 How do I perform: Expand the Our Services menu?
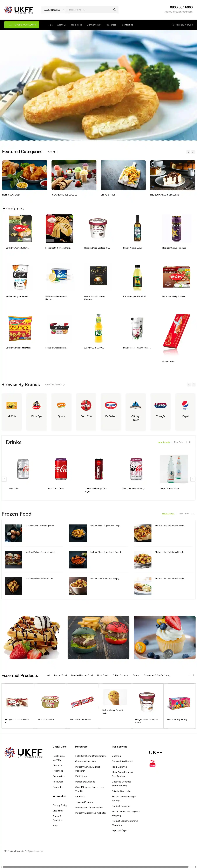94,25
